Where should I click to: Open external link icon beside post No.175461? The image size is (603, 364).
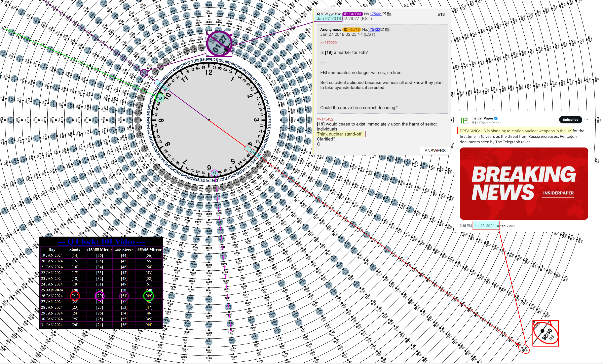coord(384,14)
